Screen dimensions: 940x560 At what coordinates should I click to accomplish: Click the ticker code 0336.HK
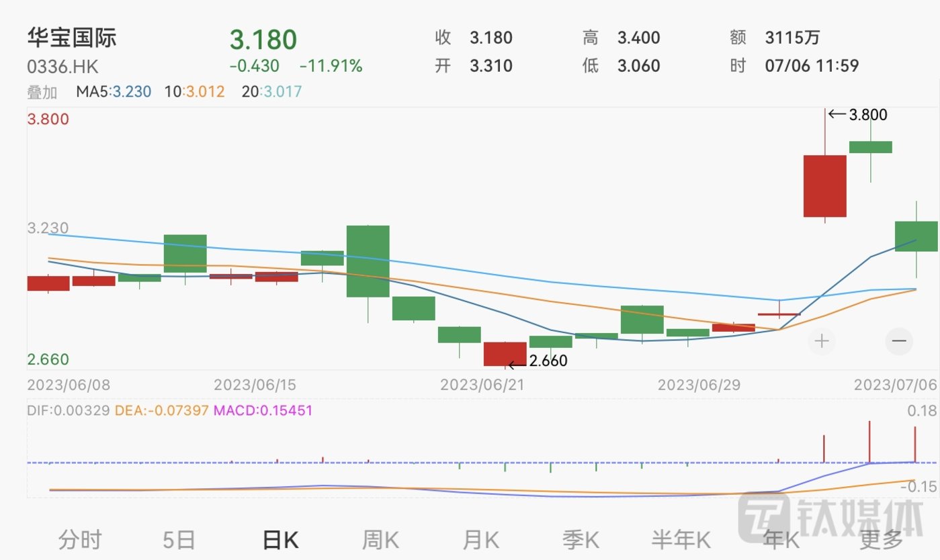62,67
